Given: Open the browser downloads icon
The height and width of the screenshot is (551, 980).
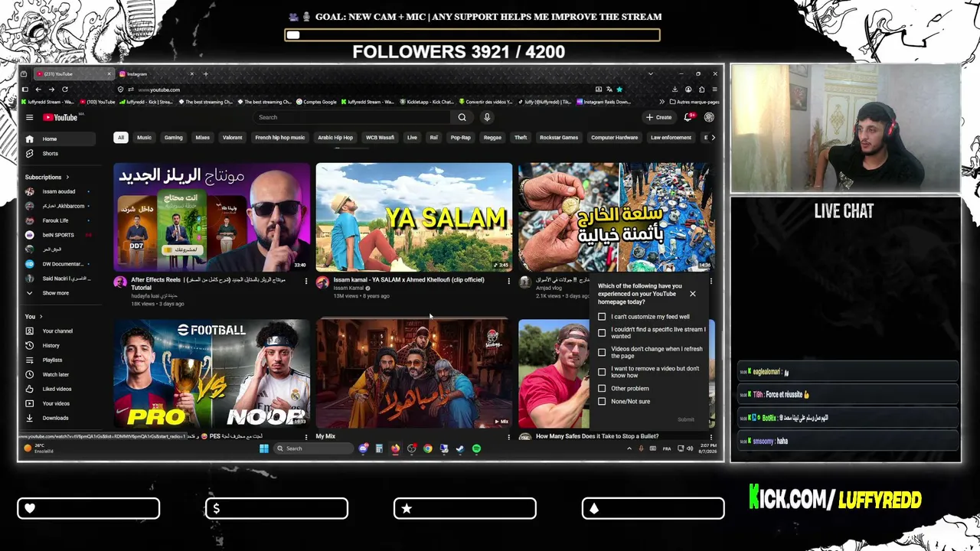Looking at the screenshot, I should 675,90.
